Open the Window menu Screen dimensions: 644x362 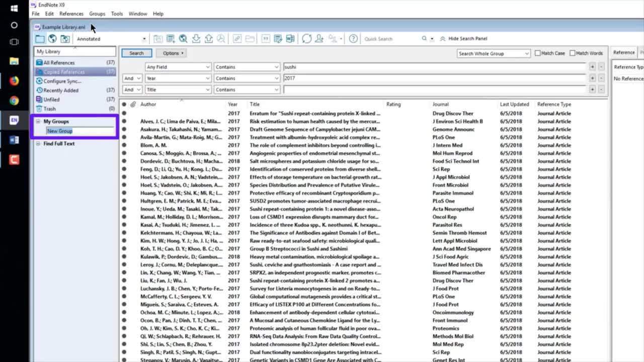pos(137,14)
